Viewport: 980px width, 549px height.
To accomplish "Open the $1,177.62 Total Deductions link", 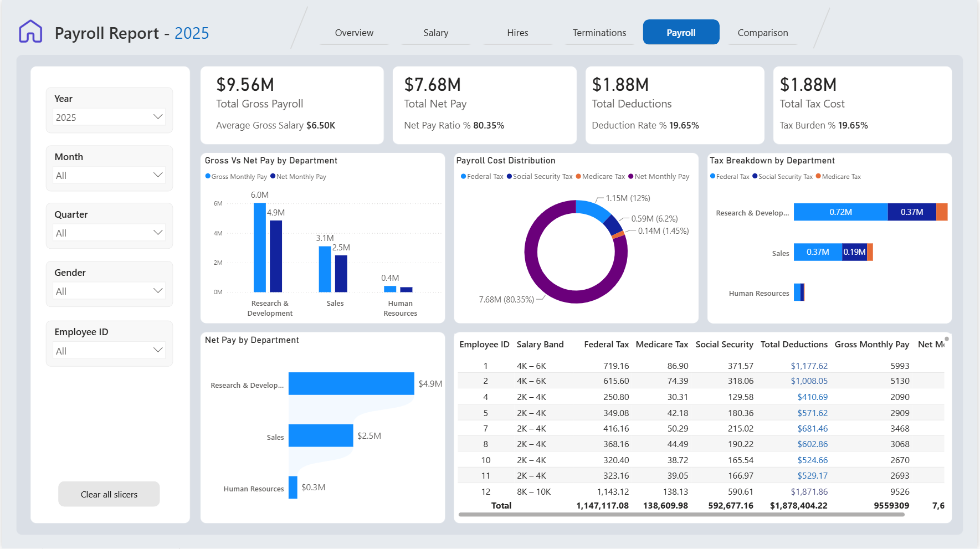I will [809, 366].
